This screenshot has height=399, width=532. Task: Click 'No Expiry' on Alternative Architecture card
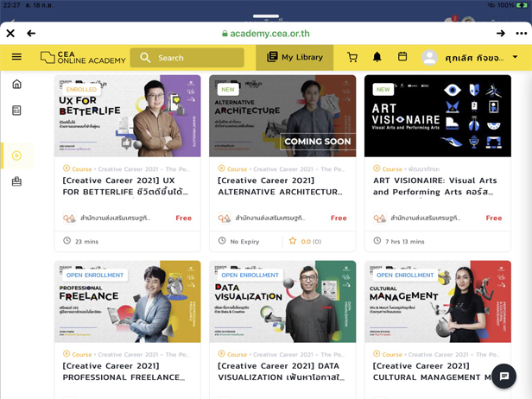click(244, 242)
